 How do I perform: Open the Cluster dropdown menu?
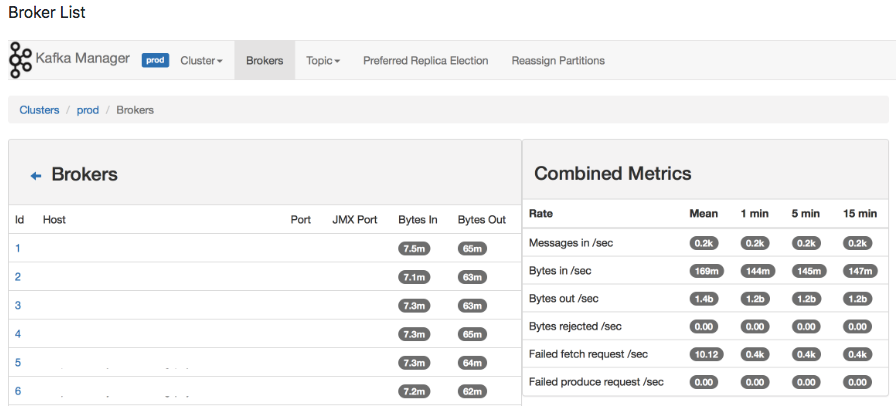201,60
